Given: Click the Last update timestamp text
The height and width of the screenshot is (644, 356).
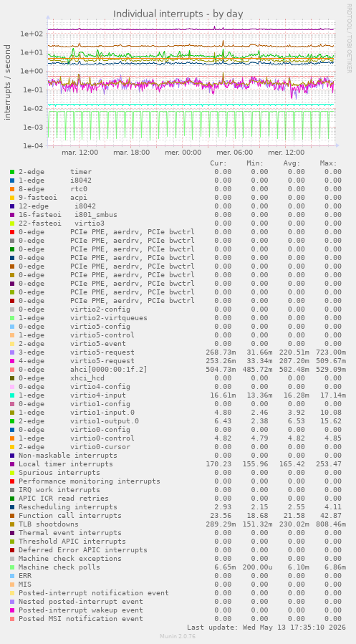Looking at the screenshot, I should click(266, 628).
